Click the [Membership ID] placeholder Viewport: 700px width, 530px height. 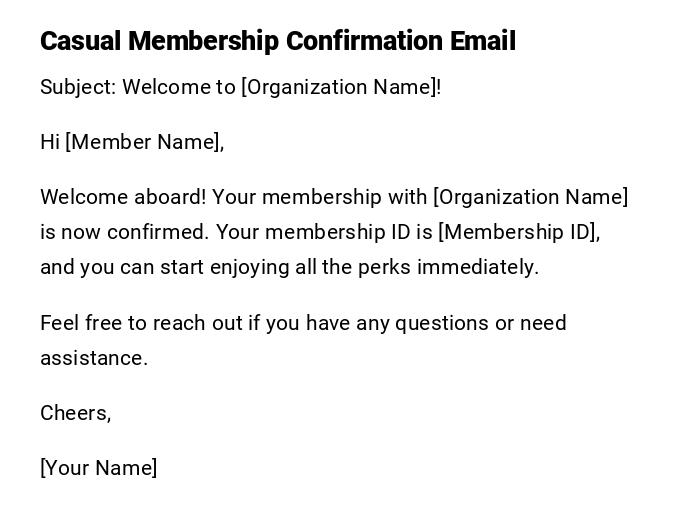pyautogui.click(x=517, y=232)
